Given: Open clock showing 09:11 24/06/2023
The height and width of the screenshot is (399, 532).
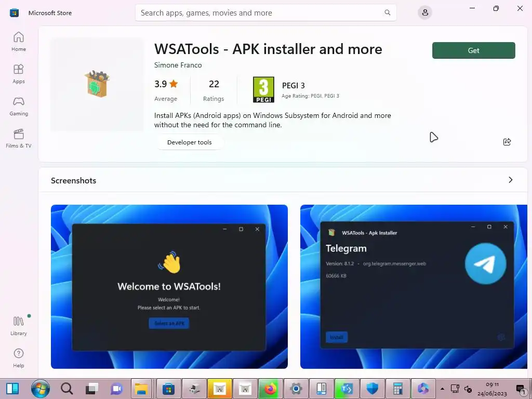Looking at the screenshot, I should click(x=492, y=389).
